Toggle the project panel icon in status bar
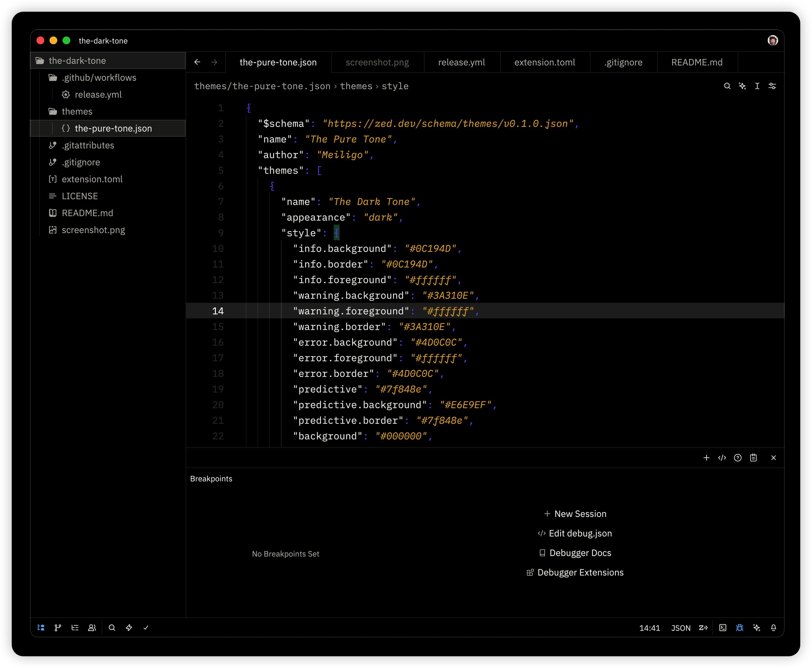Viewport: 812px width, 668px height. 41,628
